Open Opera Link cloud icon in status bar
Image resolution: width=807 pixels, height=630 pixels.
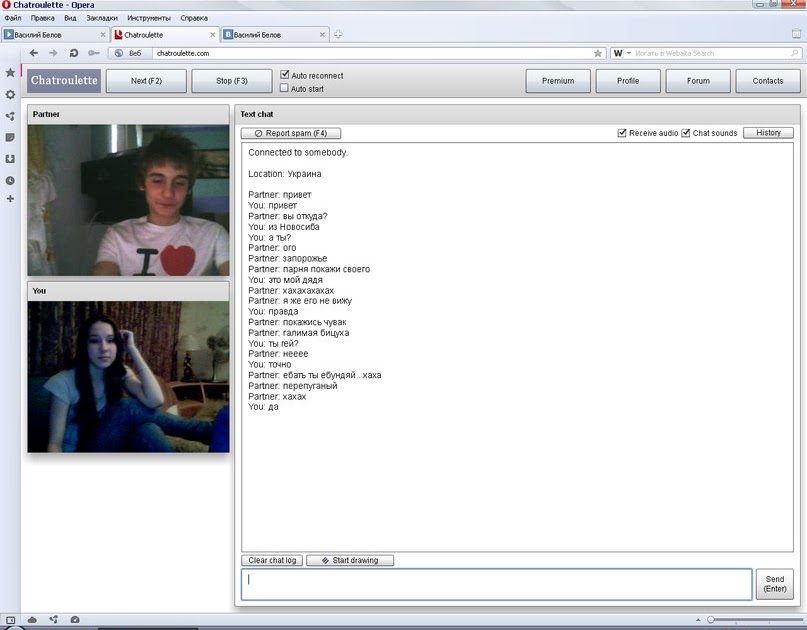(32, 620)
